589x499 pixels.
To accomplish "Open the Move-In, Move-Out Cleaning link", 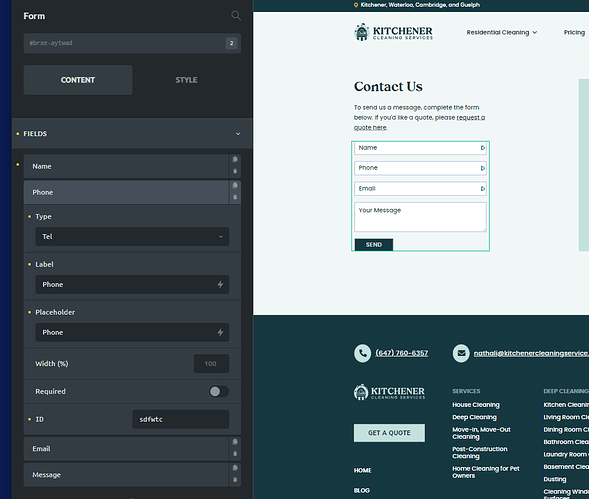I will tap(481, 433).
